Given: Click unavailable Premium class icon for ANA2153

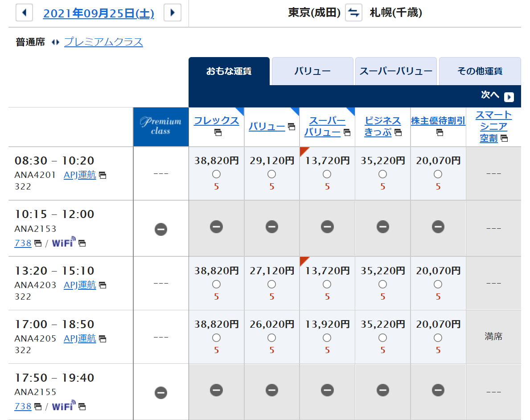Looking at the screenshot, I should [x=161, y=229].
